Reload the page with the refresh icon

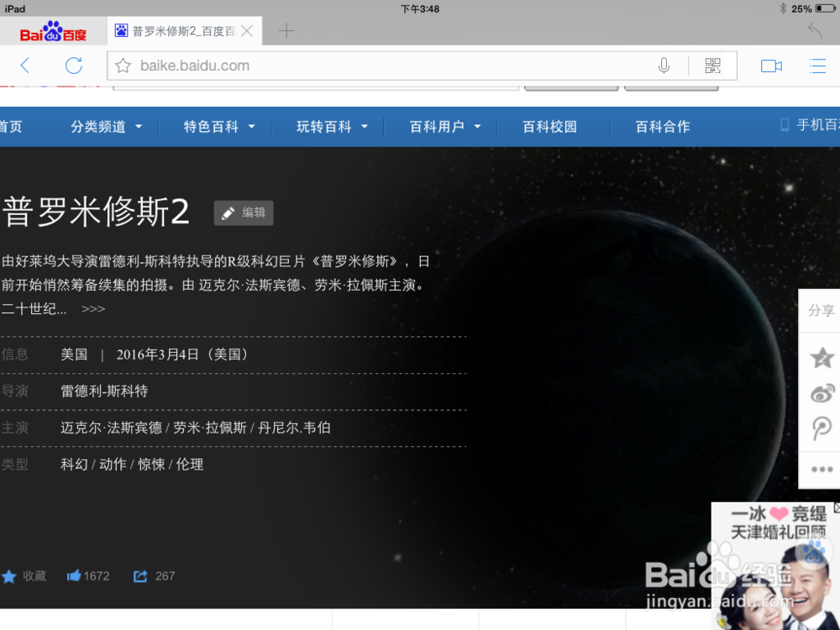(x=76, y=66)
